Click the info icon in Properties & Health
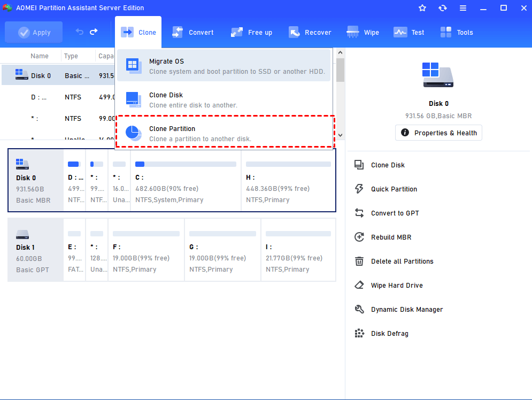 (x=405, y=132)
